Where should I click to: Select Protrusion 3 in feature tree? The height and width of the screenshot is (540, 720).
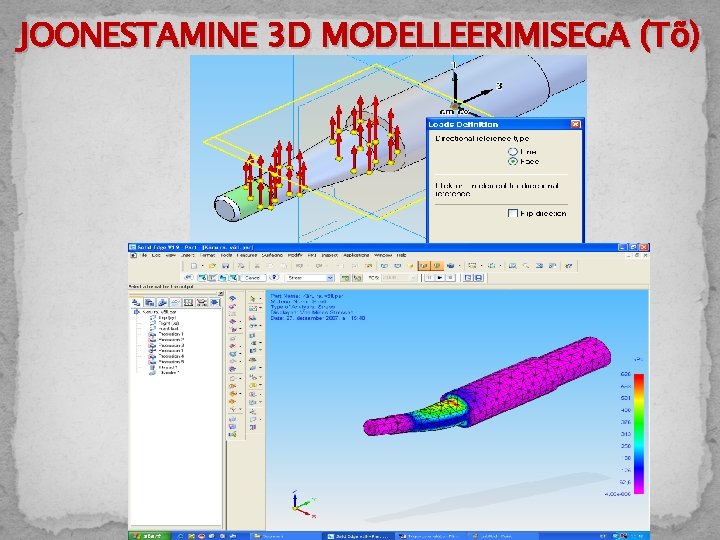click(x=171, y=345)
